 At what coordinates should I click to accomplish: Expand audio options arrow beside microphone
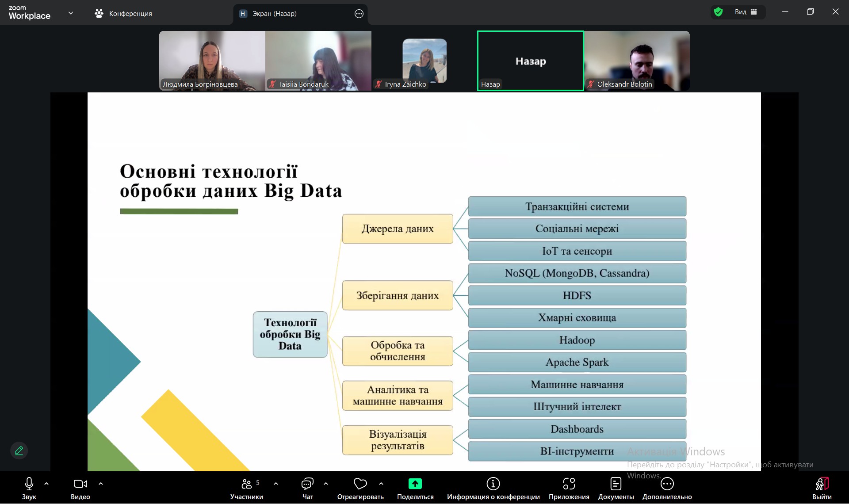click(x=46, y=484)
